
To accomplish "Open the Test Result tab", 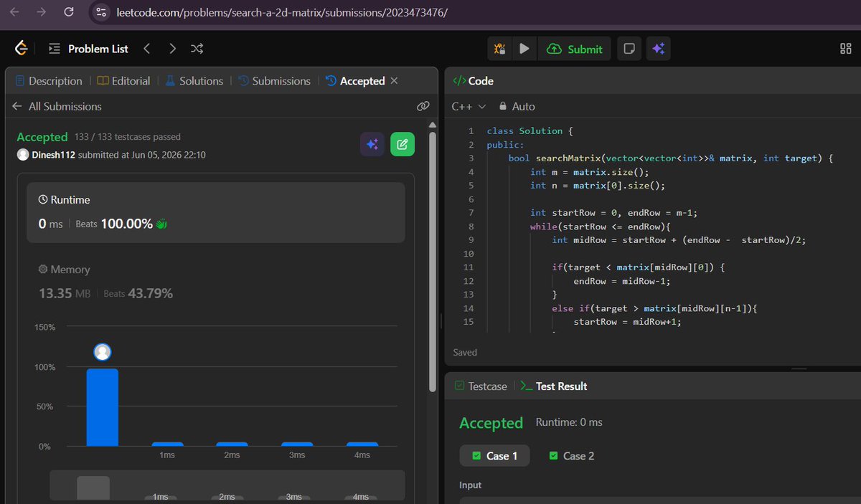I will pos(553,386).
